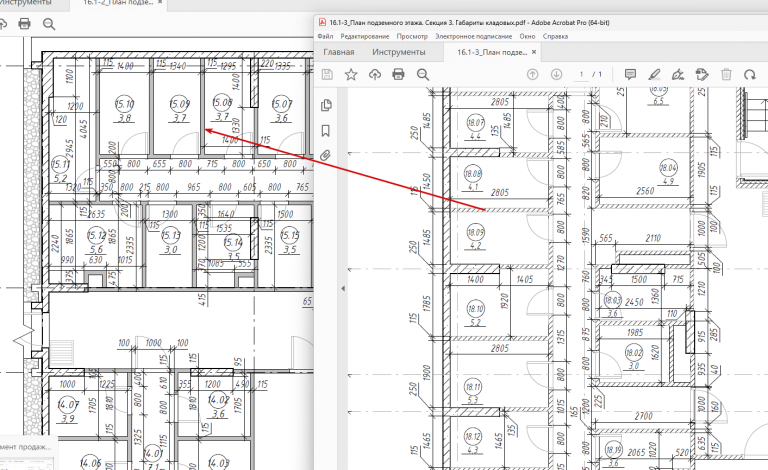Open the Файл menu
The image size is (768, 470).
pos(325,36)
